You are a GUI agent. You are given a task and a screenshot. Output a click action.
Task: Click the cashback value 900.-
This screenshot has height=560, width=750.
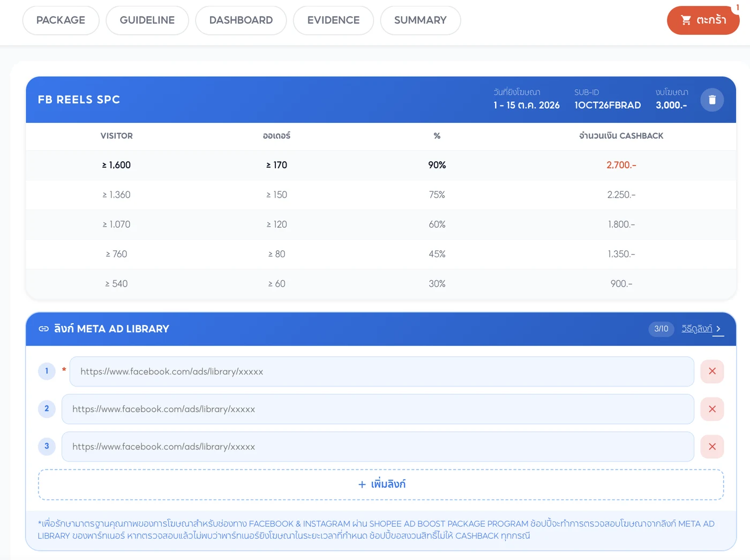click(x=621, y=283)
